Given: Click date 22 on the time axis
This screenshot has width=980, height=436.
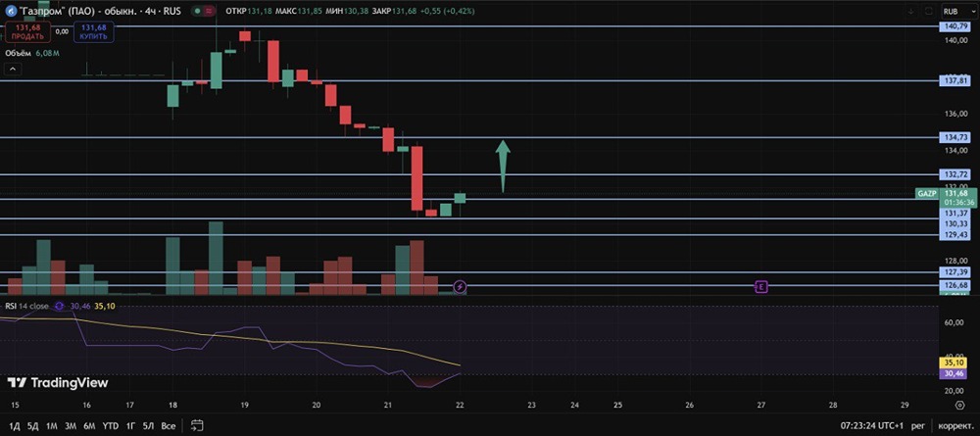Looking at the screenshot, I should click(460, 405).
